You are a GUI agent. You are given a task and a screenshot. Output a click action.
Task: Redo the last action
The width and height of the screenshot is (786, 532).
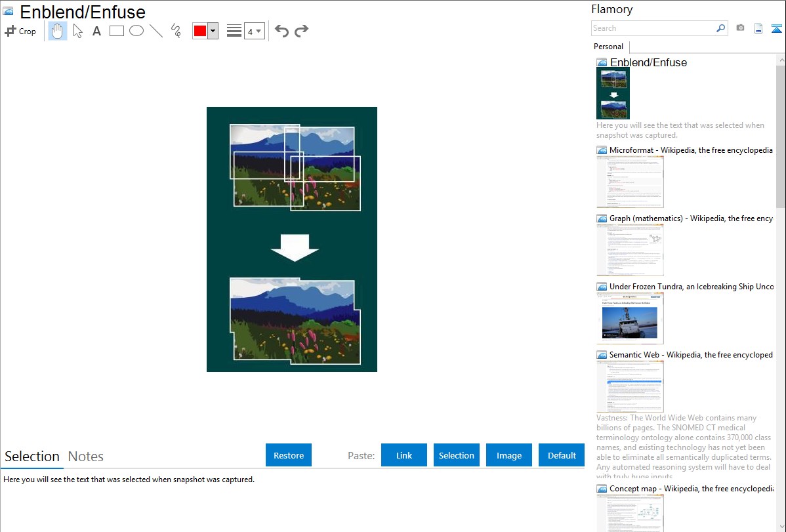[x=301, y=31]
